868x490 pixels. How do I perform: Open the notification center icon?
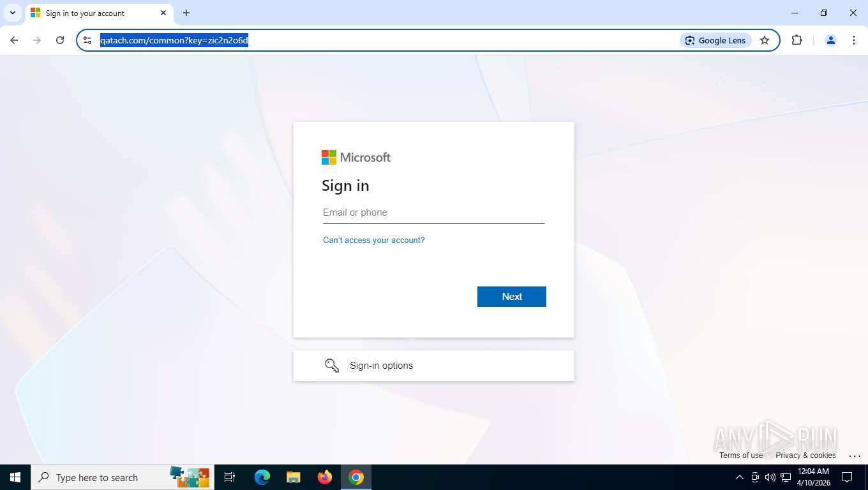(847, 477)
